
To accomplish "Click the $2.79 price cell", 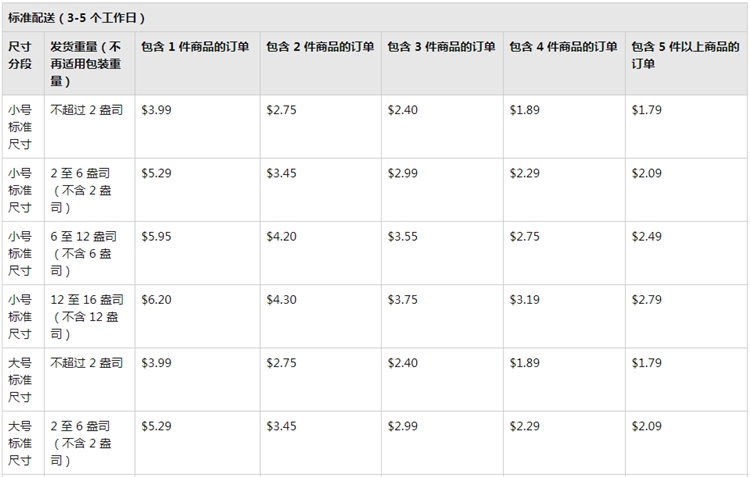I will click(x=646, y=300).
